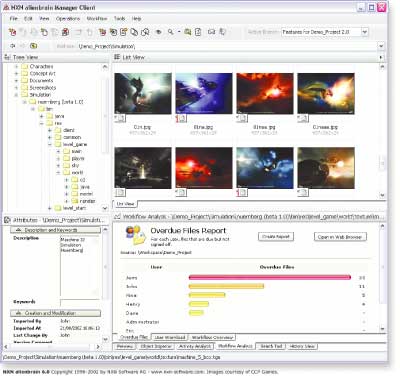Screen dimensions: 400x385
Task: Click the Characters folder icon
Action: tap(24, 67)
